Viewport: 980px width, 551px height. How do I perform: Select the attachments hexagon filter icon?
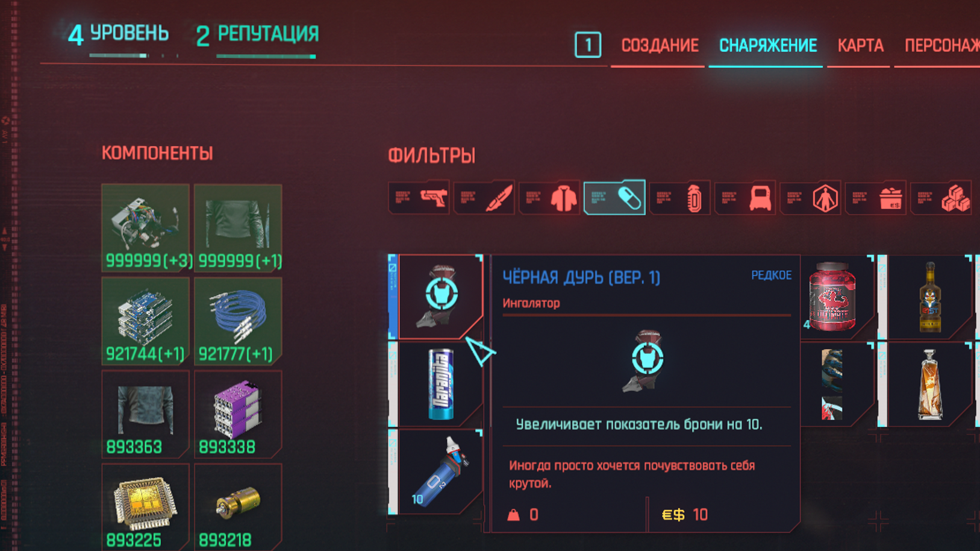[x=810, y=197]
